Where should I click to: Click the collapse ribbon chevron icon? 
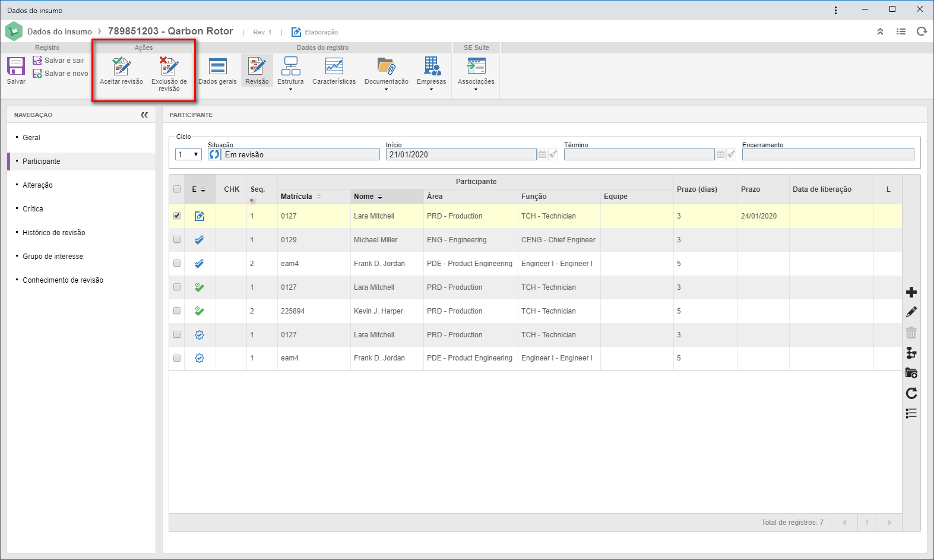880,31
